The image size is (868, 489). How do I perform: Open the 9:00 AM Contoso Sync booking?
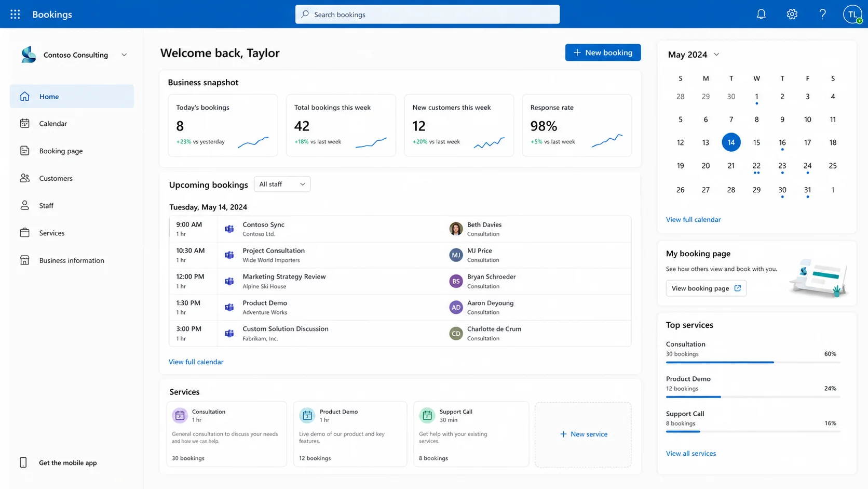pyautogui.click(x=400, y=229)
